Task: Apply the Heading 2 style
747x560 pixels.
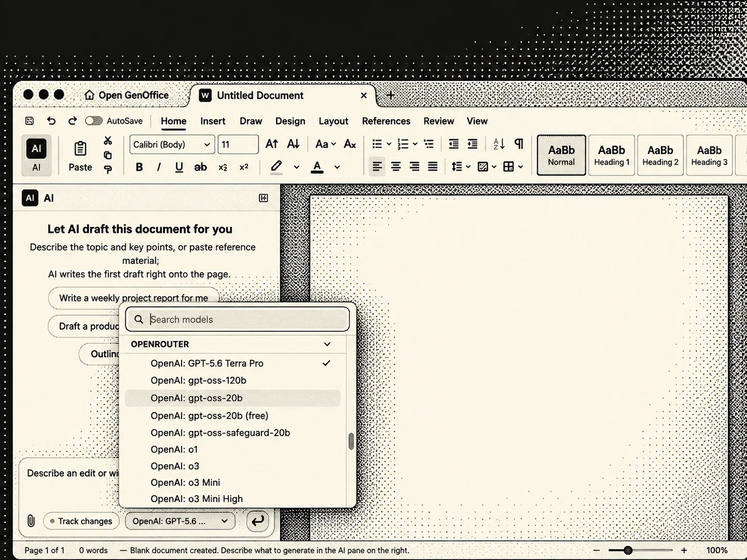Action: (x=660, y=155)
